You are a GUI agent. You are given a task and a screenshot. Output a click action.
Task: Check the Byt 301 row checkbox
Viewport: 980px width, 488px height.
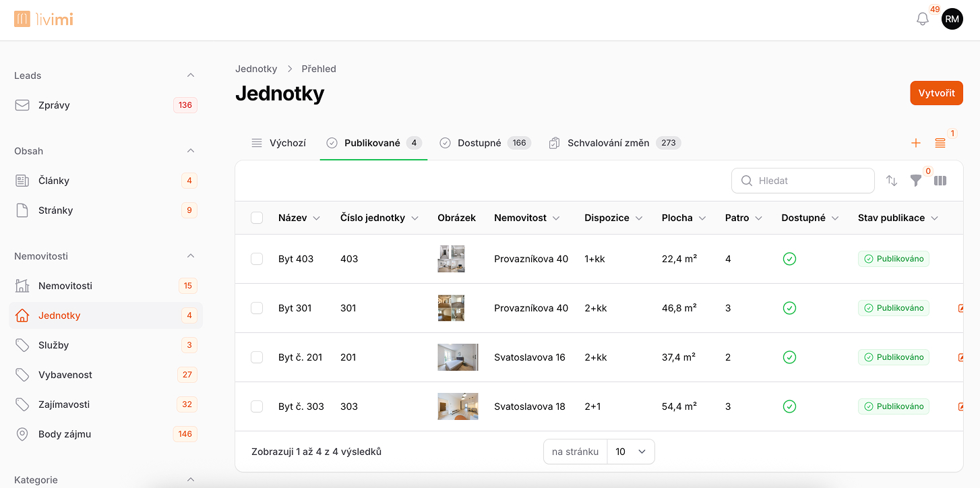pos(257,308)
